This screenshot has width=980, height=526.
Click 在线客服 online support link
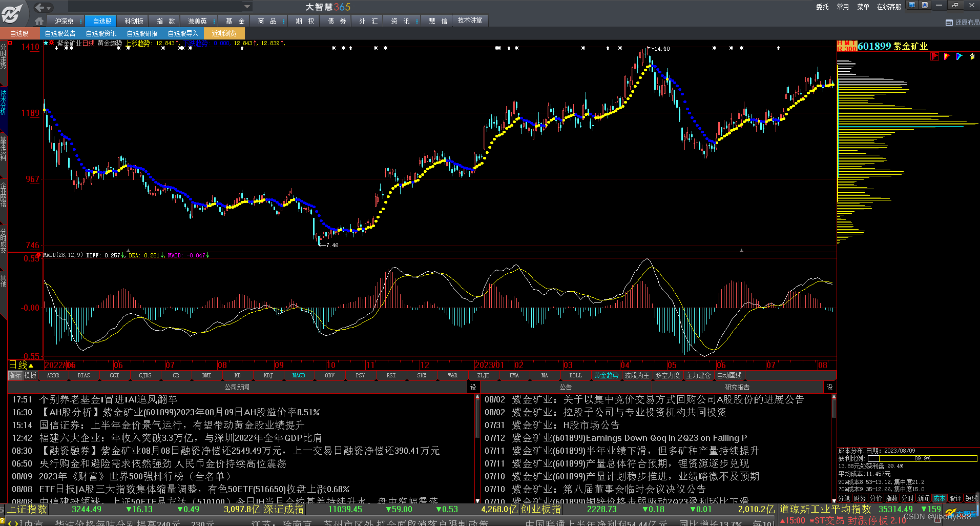[889, 7]
